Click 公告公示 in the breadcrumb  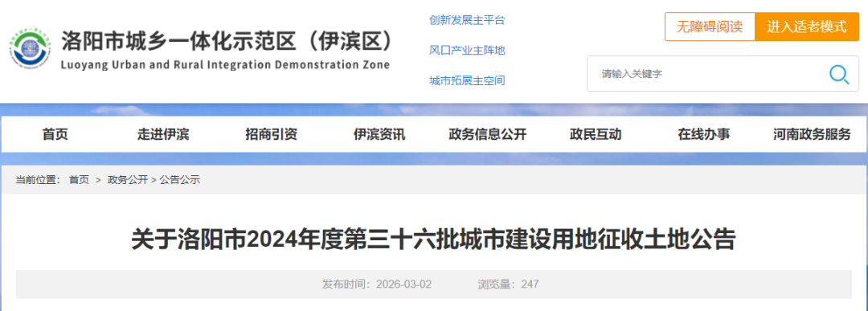[x=180, y=180]
